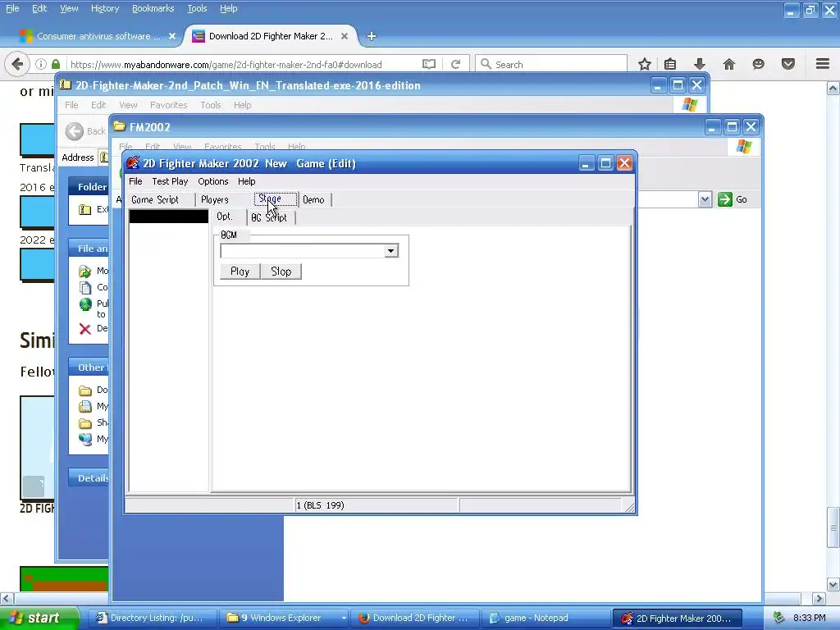Viewport: 840px width, 630px height.
Task: Open a new Firefox tab
Action: 372,36
